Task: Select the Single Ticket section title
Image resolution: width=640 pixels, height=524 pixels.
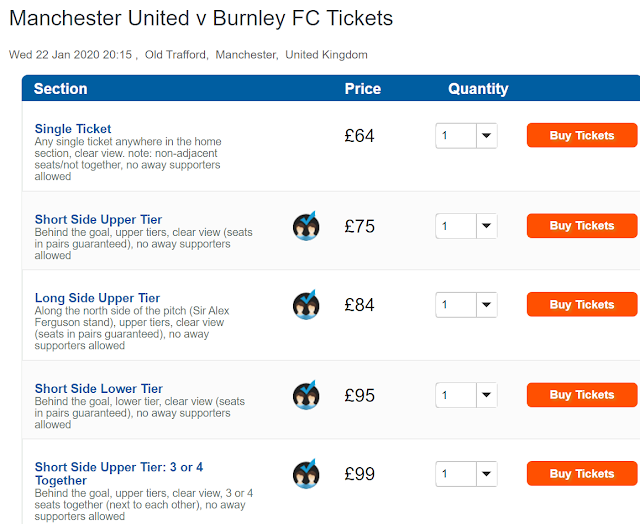Action: pyautogui.click(x=73, y=129)
